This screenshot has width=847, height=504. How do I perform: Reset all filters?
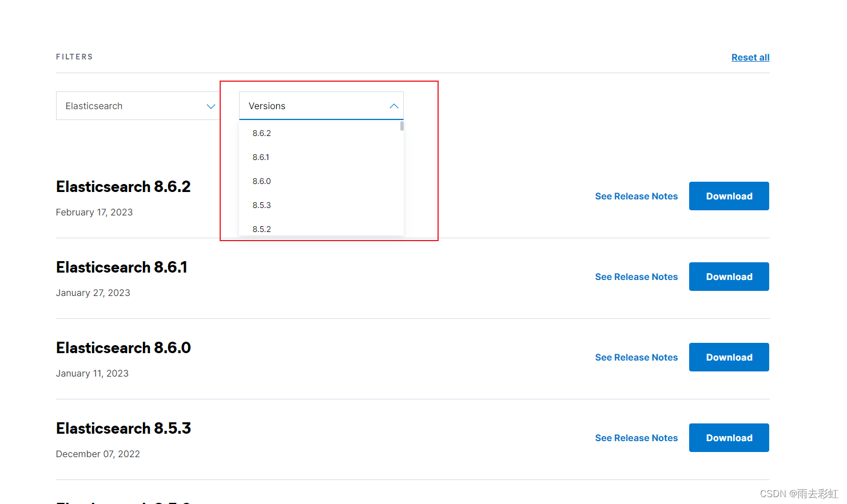pyautogui.click(x=750, y=57)
